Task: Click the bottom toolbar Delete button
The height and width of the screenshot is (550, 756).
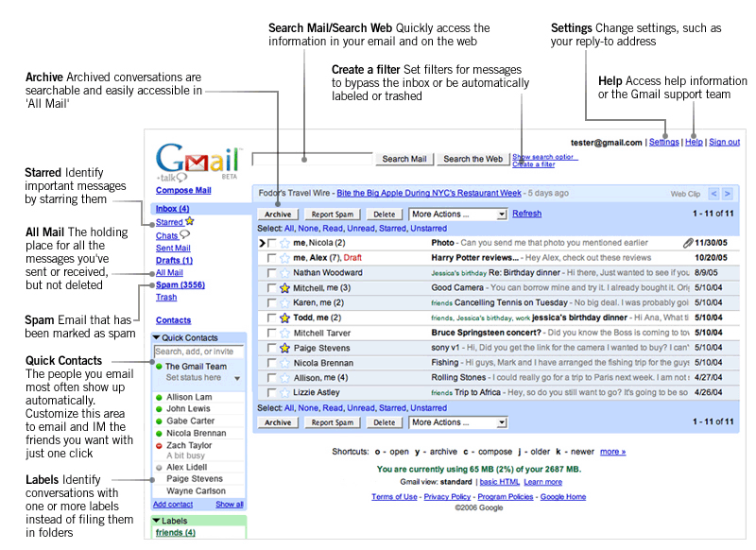Action: [x=385, y=422]
